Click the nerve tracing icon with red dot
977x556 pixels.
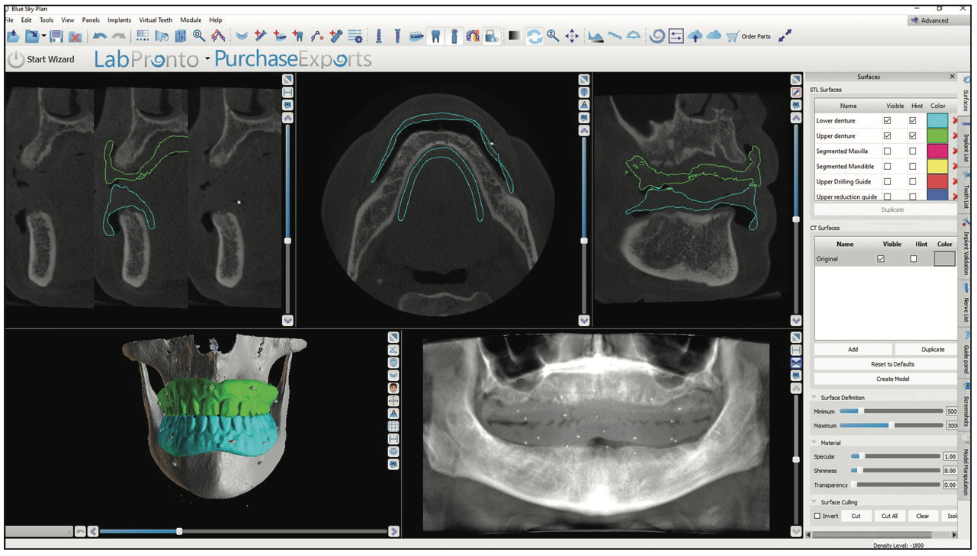pos(317,36)
